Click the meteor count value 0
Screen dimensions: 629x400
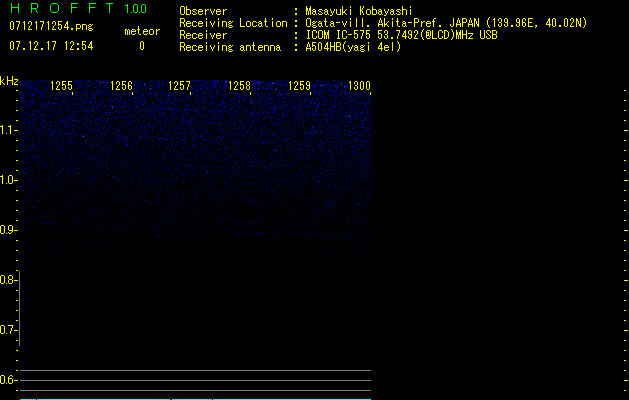click(142, 46)
